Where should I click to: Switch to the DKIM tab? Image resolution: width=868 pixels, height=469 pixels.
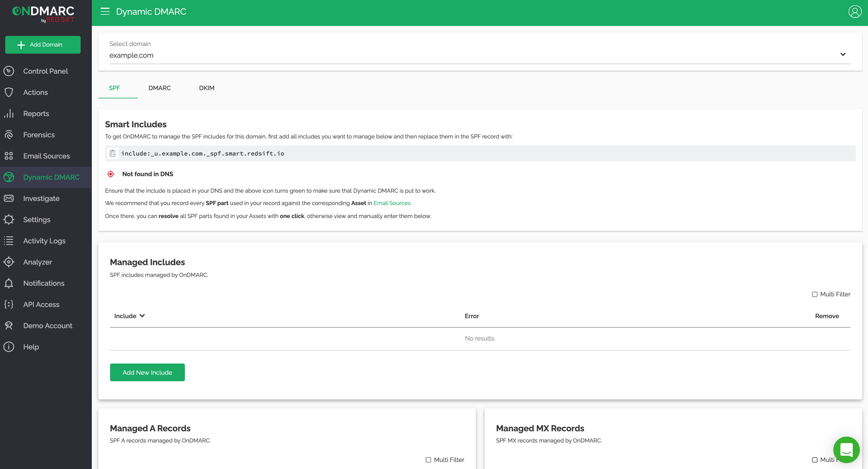pos(206,88)
